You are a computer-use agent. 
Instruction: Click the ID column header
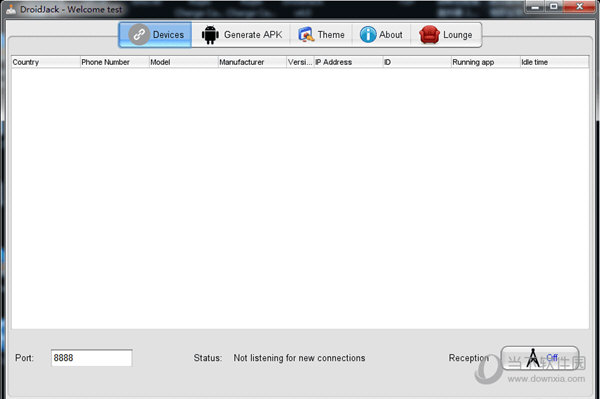point(417,62)
